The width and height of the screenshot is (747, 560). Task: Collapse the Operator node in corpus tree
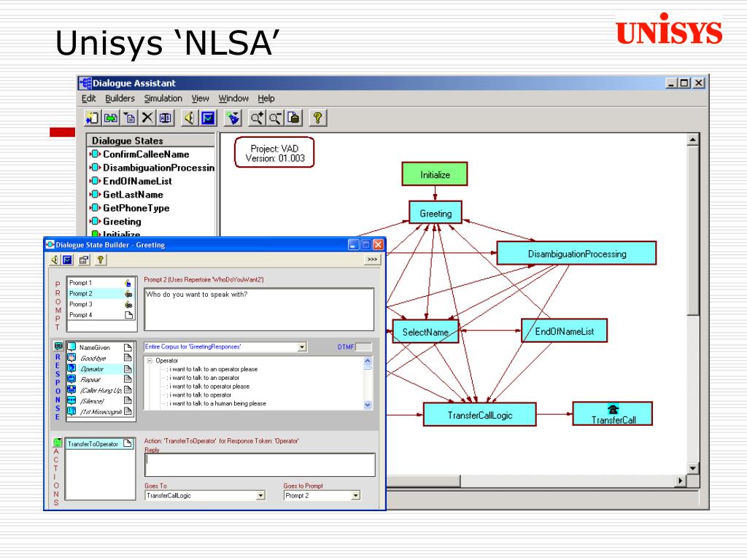149,360
